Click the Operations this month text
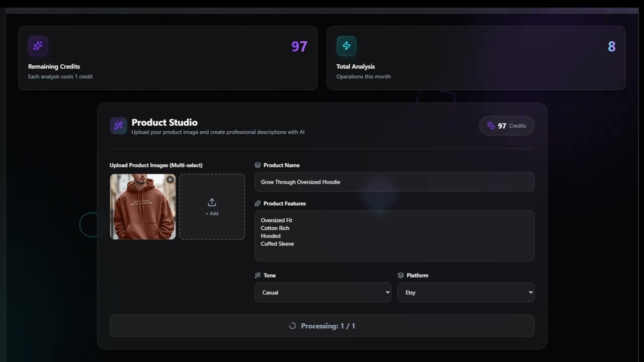Screen dimensions: 644x362 click(364, 76)
